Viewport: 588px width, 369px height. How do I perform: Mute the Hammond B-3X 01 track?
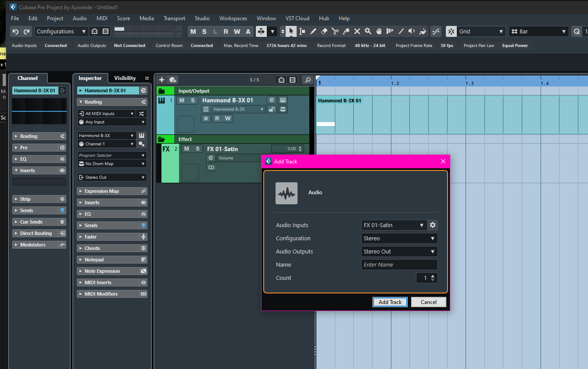(x=182, y=100)
